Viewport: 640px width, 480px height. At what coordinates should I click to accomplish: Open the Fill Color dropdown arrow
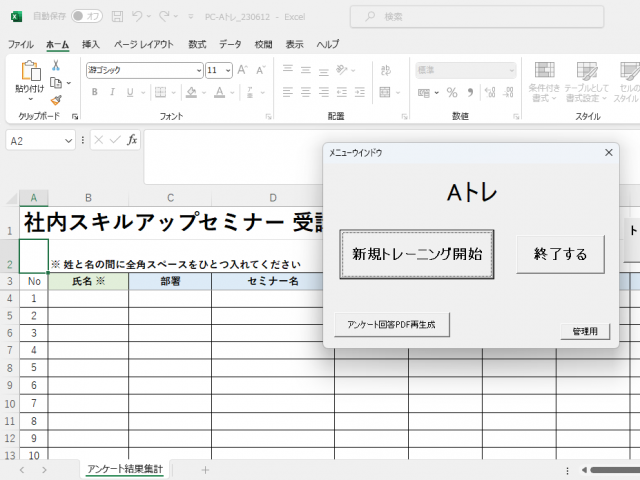[x=203, y=93]
